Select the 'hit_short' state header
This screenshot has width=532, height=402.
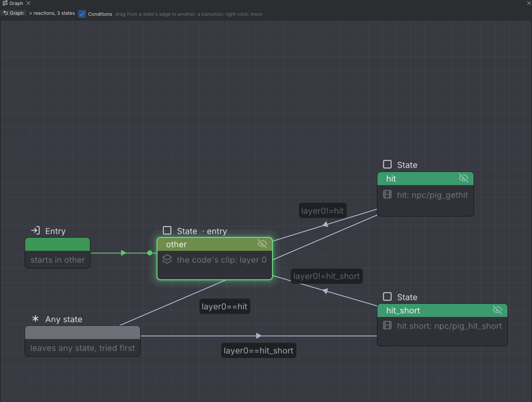(x=443, y=310)
